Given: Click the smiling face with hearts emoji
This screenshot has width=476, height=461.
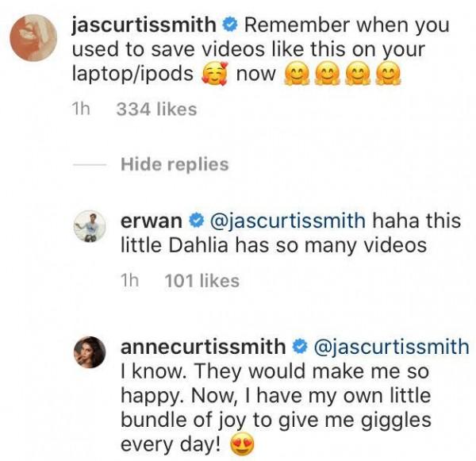Looking at the screenshot, I should click(x=215, y=74).
